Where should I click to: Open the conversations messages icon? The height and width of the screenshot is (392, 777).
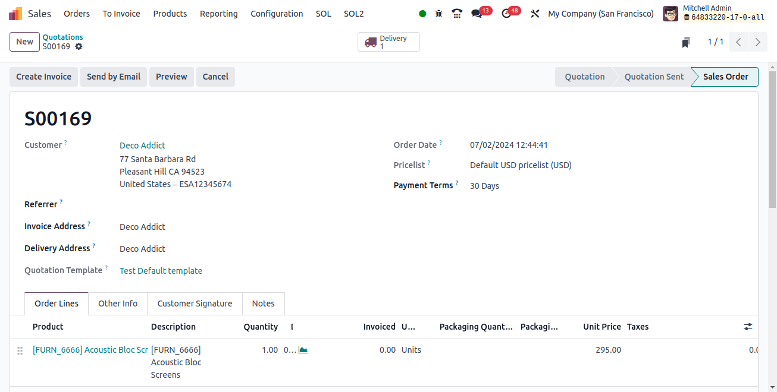coord(477,14)
